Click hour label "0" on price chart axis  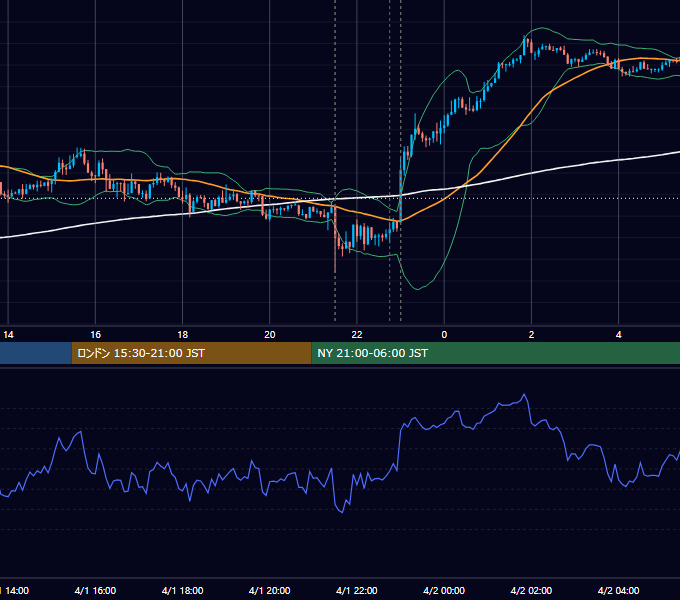tap(444, 335)
